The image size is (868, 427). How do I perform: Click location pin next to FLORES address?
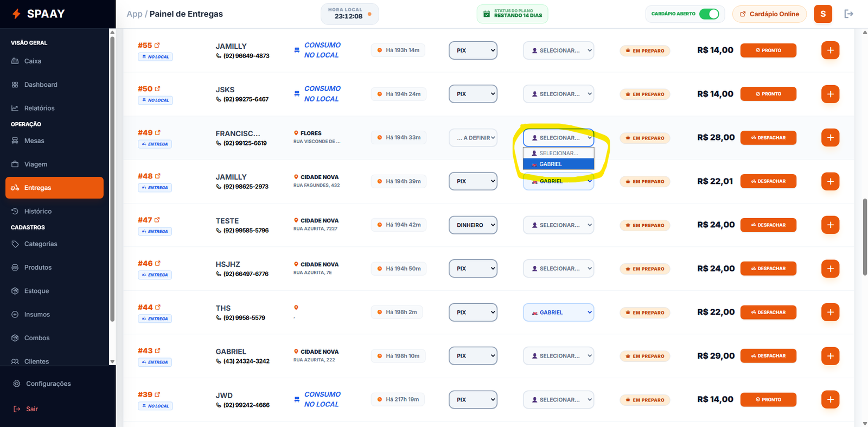(x=296, y=133)
